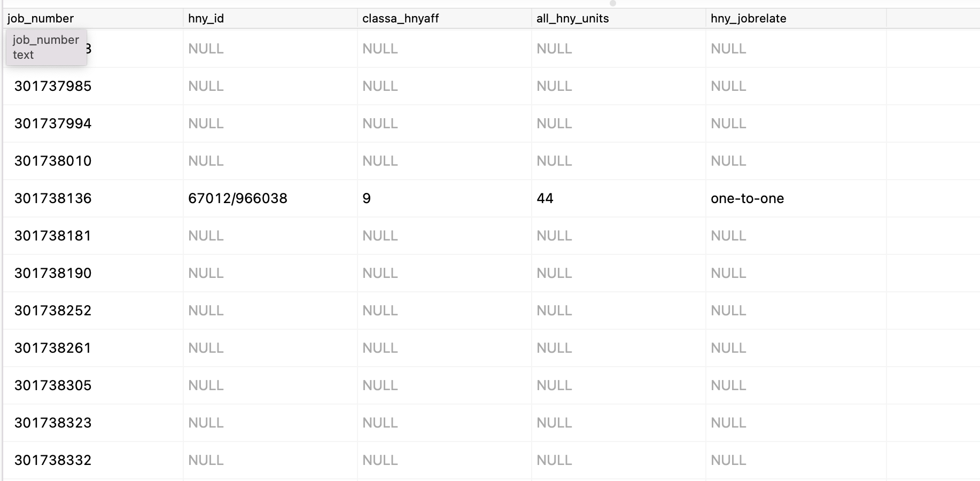Click the job_number text tooltip

click(x=46, y=47)
